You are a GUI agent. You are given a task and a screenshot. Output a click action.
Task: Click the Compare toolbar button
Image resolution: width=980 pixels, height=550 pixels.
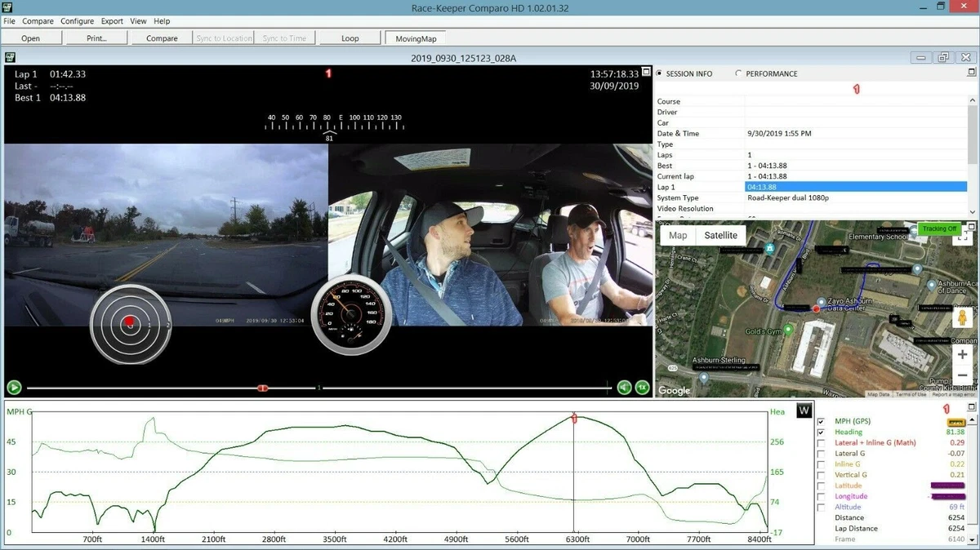pyautogui.click(x=162, y=38)
